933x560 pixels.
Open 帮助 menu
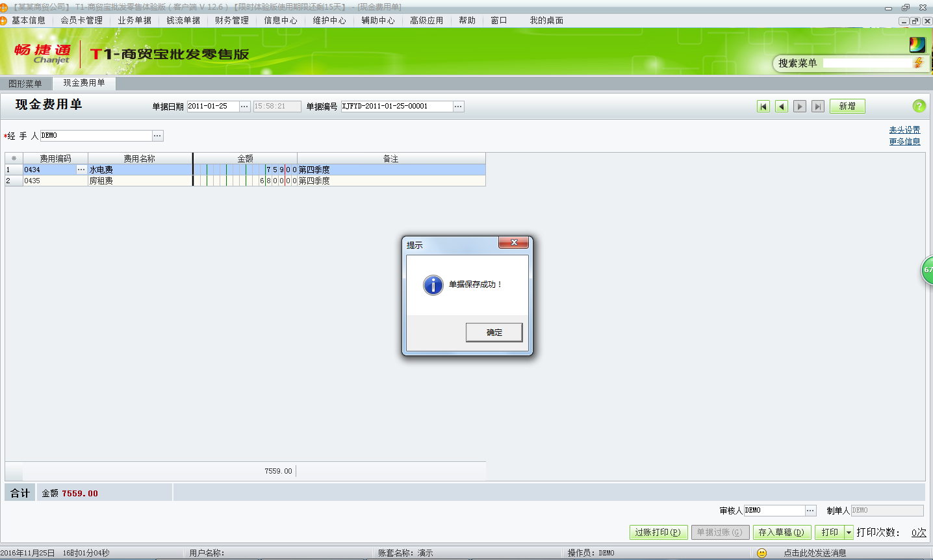pyautogui.click(x=467, y=20)
